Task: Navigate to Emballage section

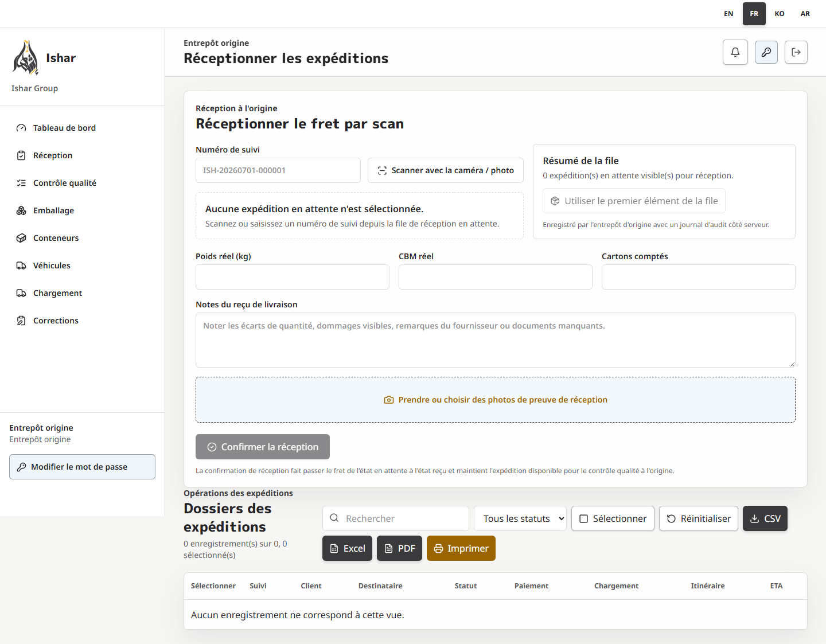Action: coord(82,210)
